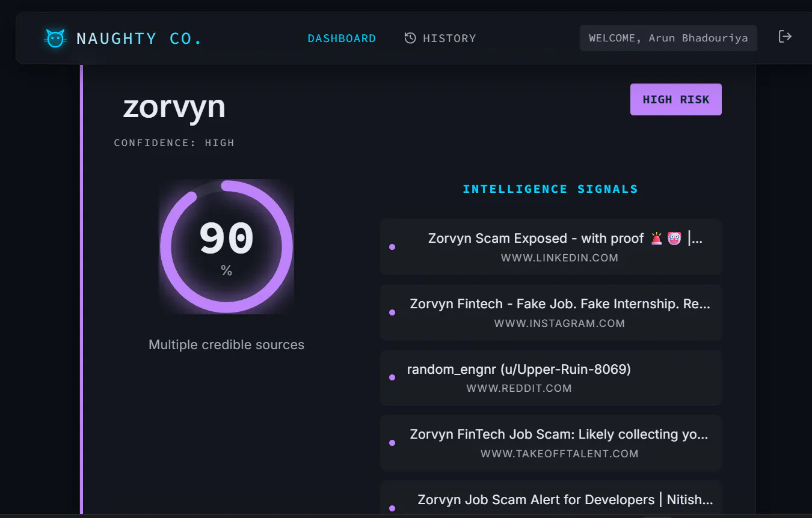
Task: Click the Multiple credible sources text
Action: coord(226,344)
